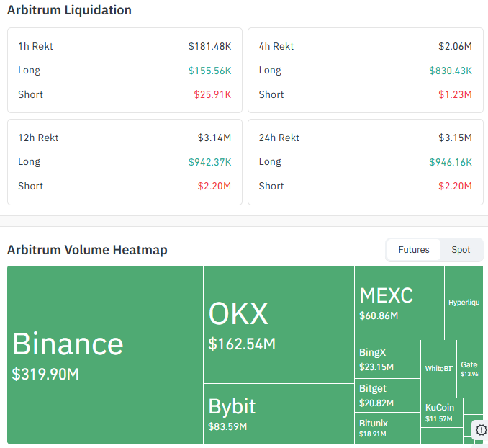Viewport: 488px width, 448px height.
Task: Click the 24h Long value $946.16K
Action: click(x=451, y=162)
